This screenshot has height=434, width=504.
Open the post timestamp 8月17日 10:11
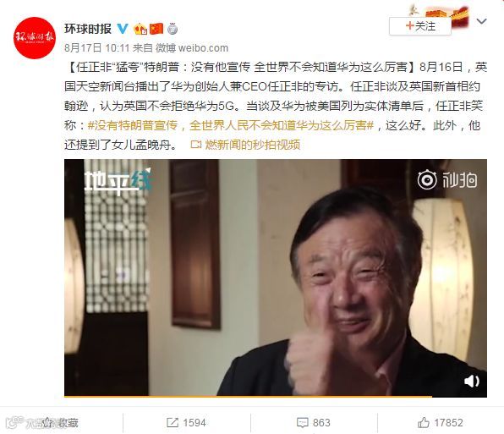click(x=96, y=48)
